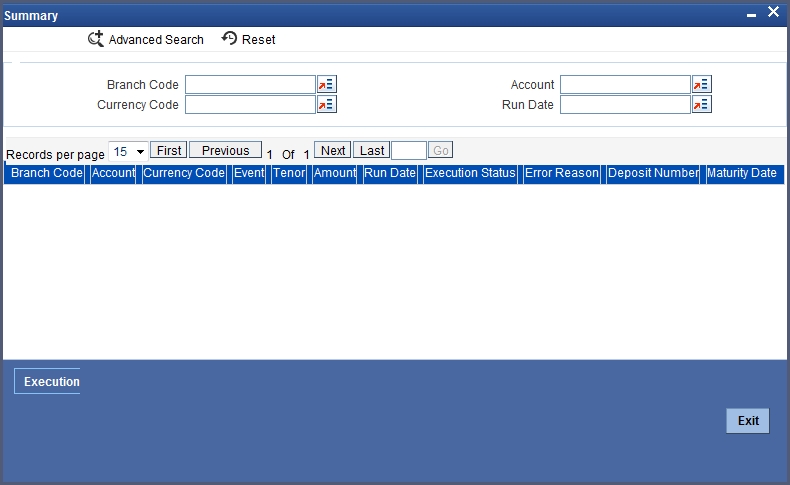Sort by Amount column header
The image size is (790, 485).
click(x=335, y=173)
